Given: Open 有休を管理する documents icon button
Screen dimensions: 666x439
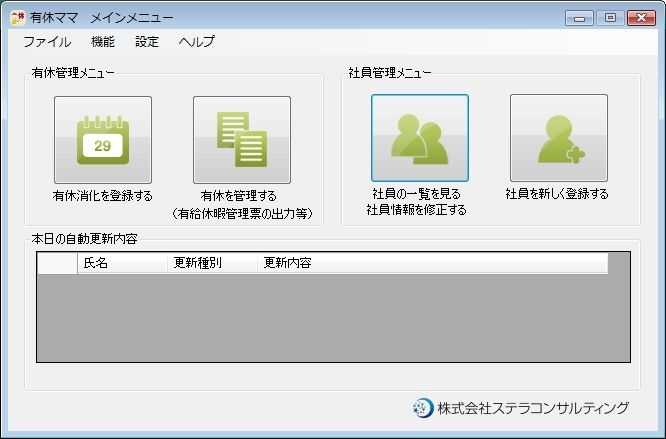Looking at the screenshot, I should (242, 140).
